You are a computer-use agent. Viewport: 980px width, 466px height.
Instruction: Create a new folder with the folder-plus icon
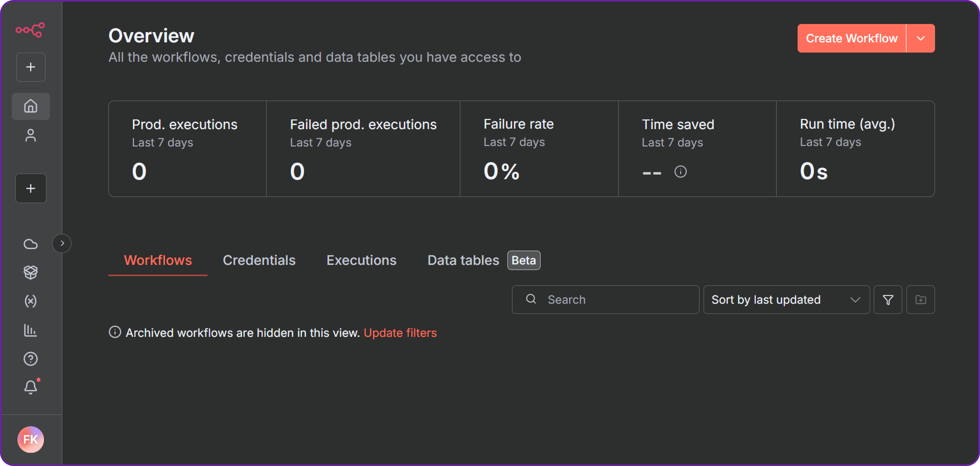pos(921,300)
